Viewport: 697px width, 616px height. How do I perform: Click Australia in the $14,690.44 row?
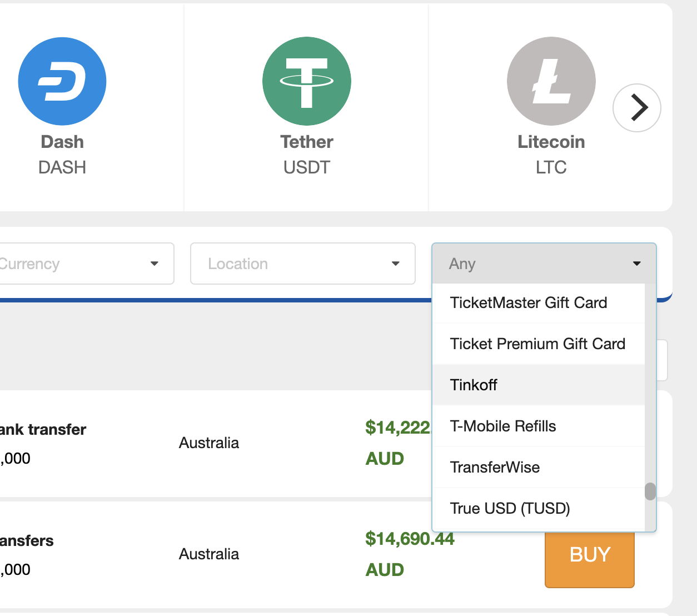(x=209, y=554)
